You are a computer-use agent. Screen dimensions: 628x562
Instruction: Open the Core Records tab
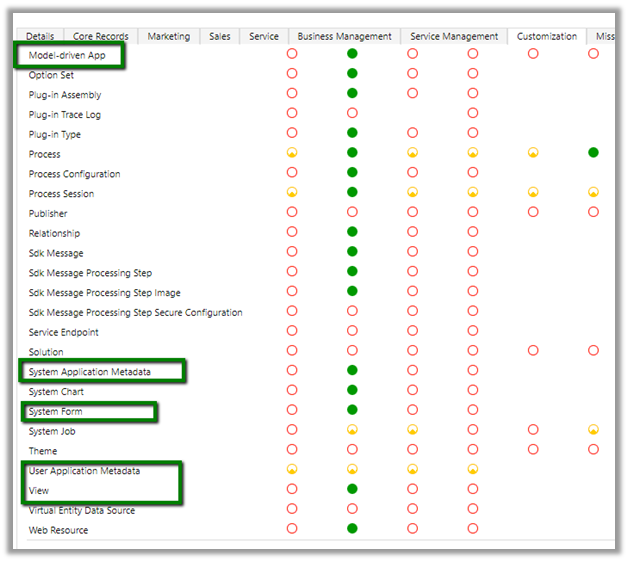pos(100,36)
